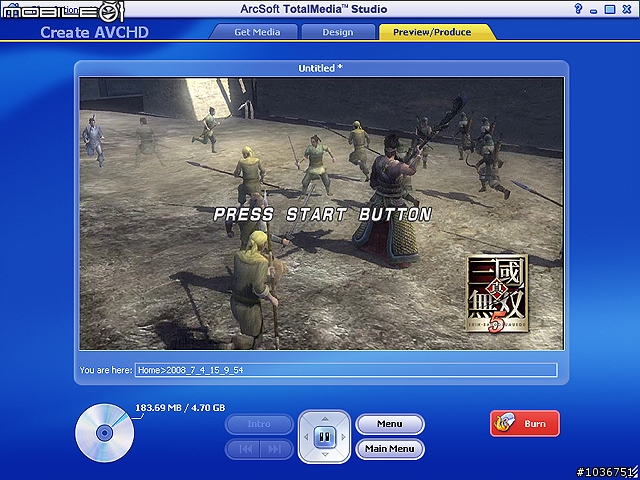Close the TotalMedia Studio window
640x480 pixels.
coord(627,9)
